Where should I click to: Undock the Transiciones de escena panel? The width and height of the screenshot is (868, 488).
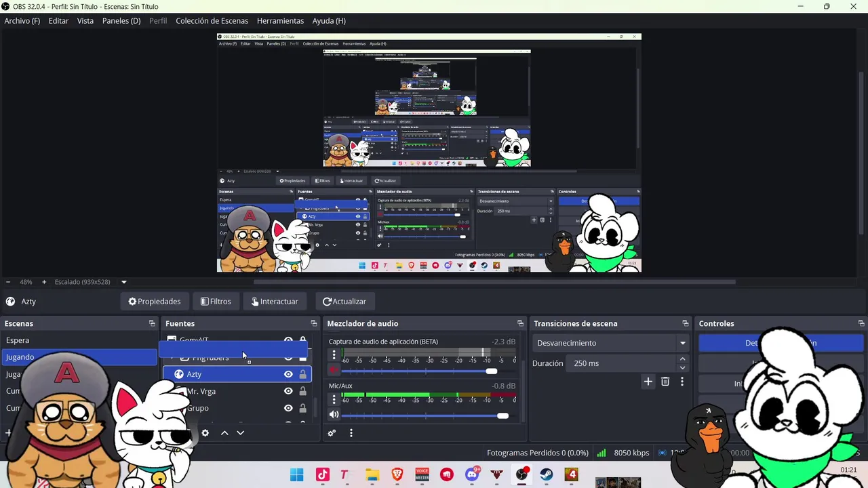point(685,324)
